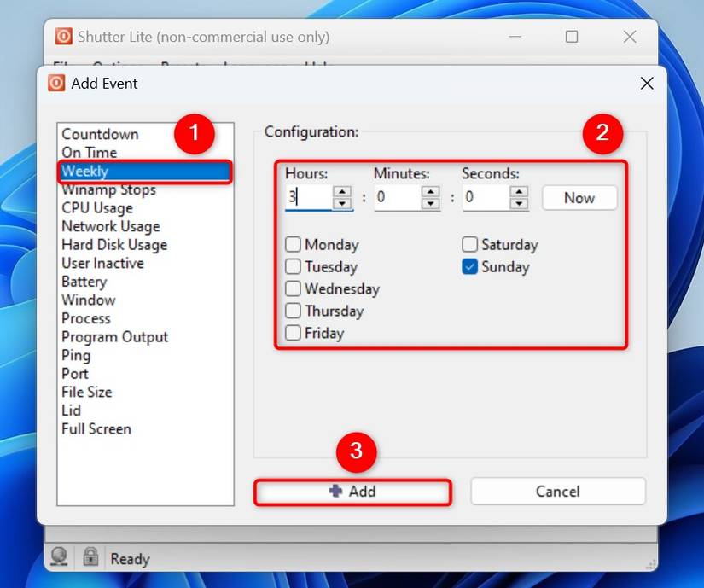Viewport: 704px width, 588px height.
Task: Select Countdown from the event list
Action: tap(100, 134)
